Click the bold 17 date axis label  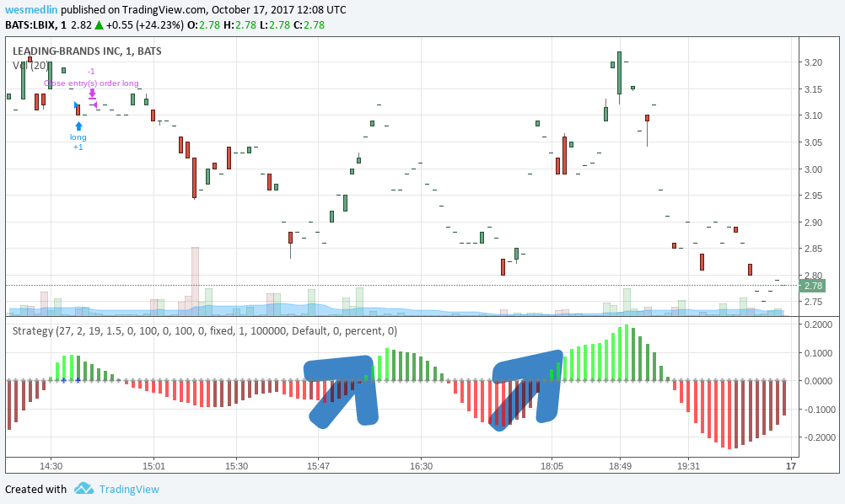coord(790,466)
